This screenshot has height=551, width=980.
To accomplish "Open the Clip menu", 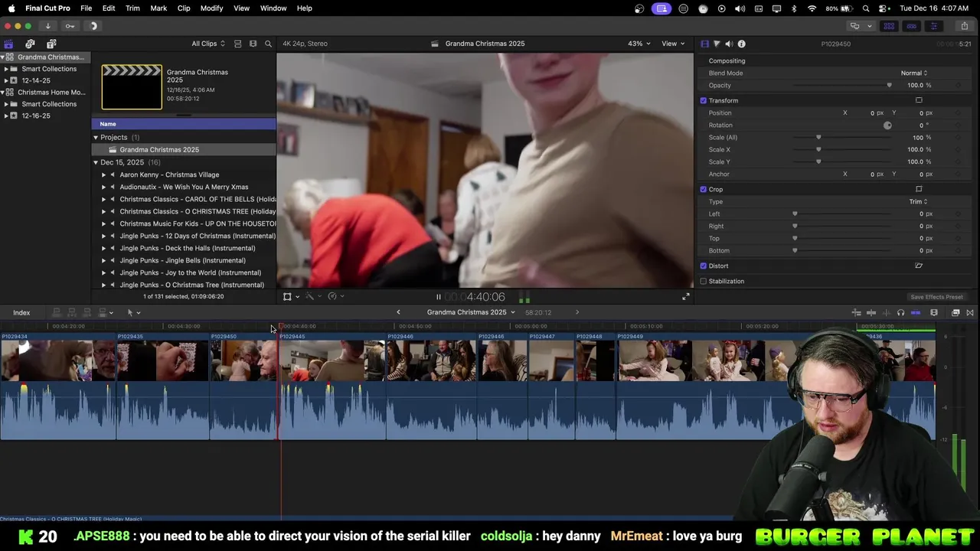I will tap(184, 8).
